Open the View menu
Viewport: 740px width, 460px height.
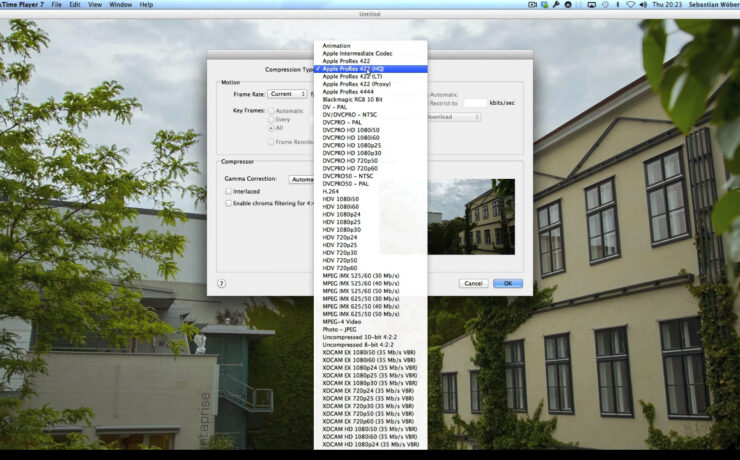(x=95, y=5)
